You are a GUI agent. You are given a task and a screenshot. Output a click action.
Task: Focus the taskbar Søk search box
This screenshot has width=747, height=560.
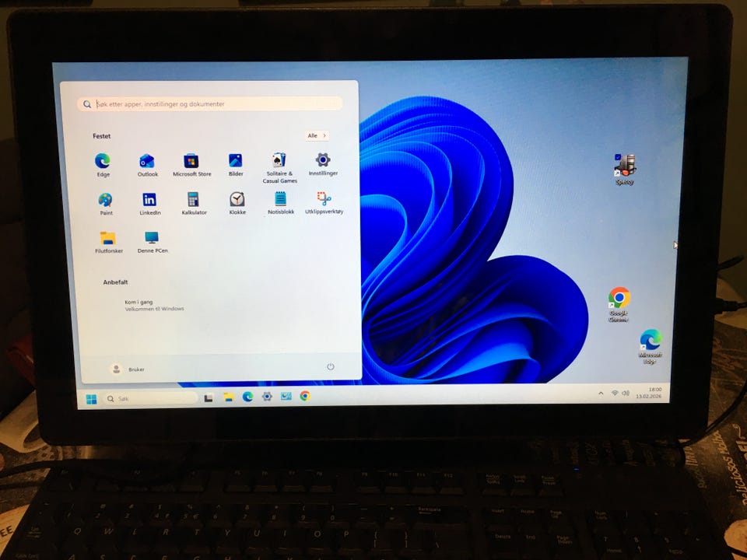click(x=151, y=398)
